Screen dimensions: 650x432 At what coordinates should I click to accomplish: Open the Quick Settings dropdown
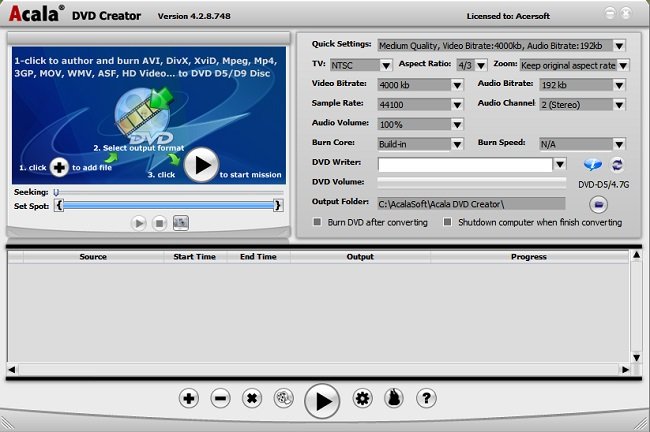619,46
